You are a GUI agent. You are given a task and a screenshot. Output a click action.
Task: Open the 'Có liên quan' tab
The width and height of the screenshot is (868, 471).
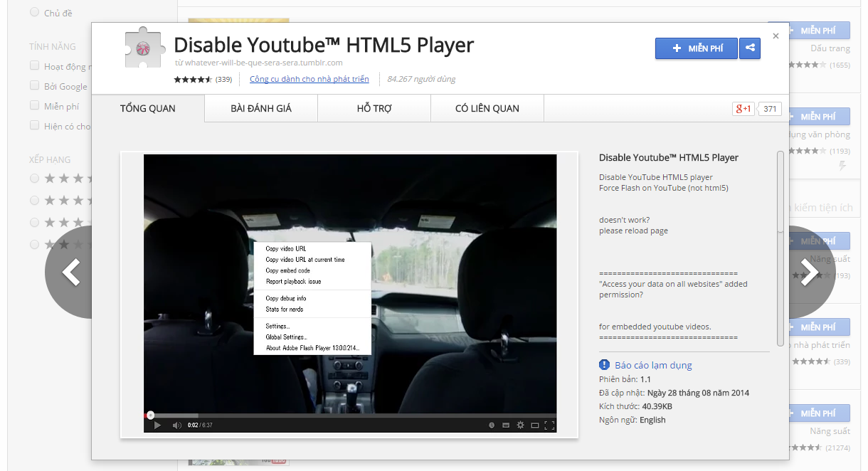pos(487,109)
